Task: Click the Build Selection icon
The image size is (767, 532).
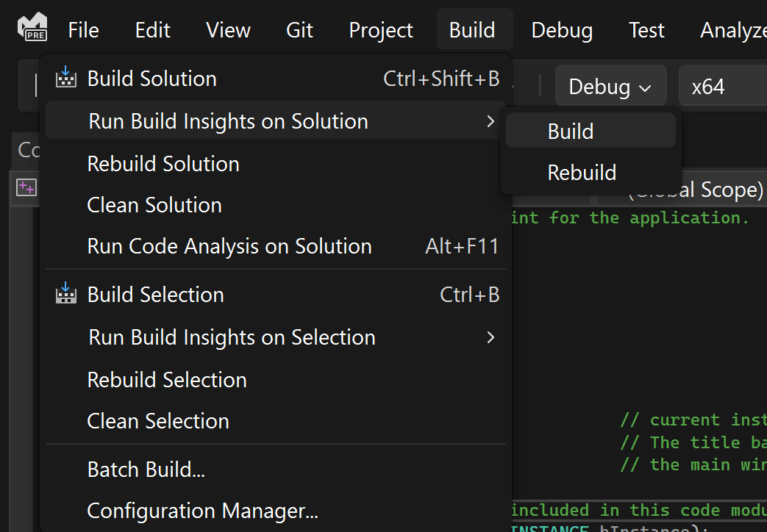Action: (x=66, y=294)
